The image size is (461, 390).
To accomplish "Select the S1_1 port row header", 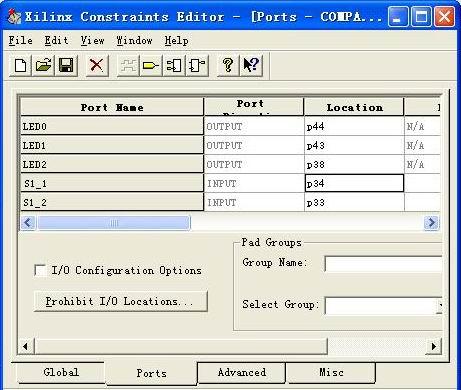I will pyautogui.click(x=112, y=183).
